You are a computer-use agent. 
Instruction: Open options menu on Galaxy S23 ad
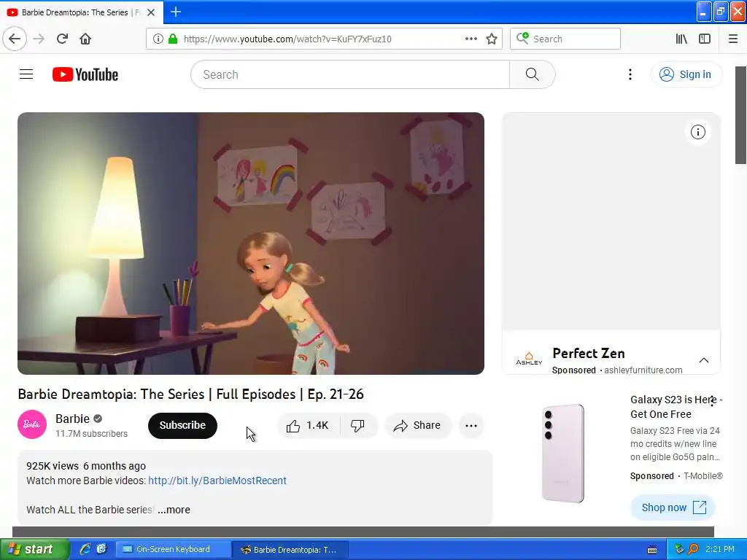point(712,401)
